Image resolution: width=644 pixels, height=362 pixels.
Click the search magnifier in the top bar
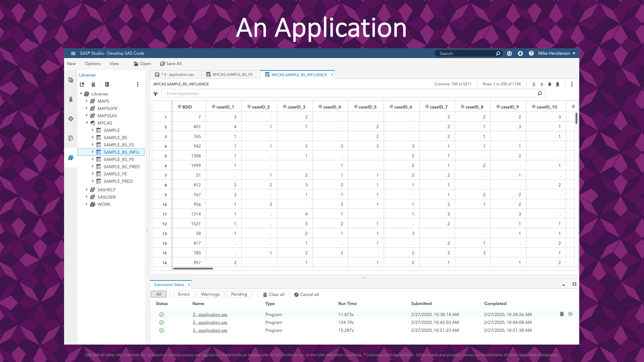[498, 53]
